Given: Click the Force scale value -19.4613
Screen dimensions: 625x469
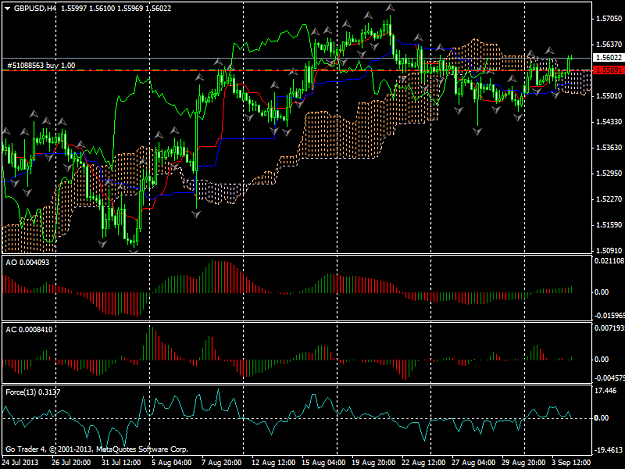Looking at the screenshot, I should pyautogui.click(x=608, y=450).
